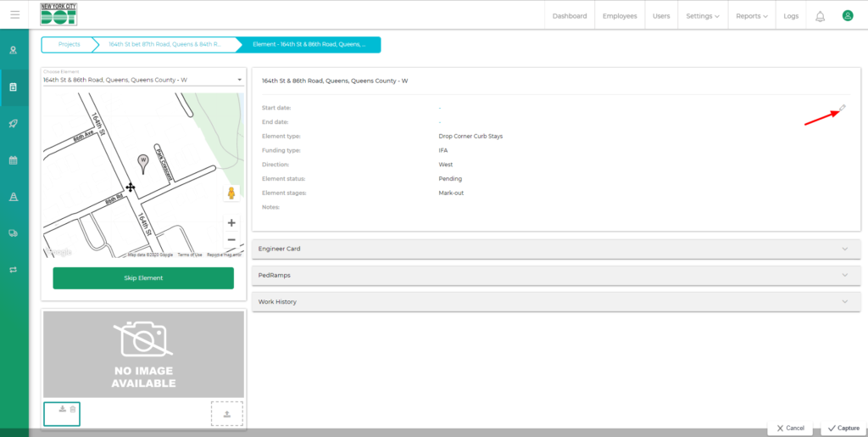Open the notifications bell
This screenshot has width=868, height=437.
[x=820, y=16]
